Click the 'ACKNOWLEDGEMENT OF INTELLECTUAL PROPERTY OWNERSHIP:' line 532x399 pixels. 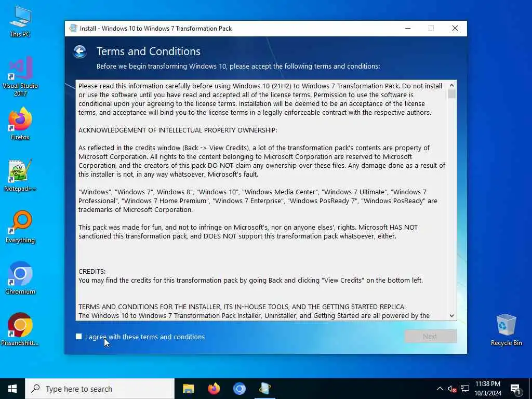[x=178, y=130]
